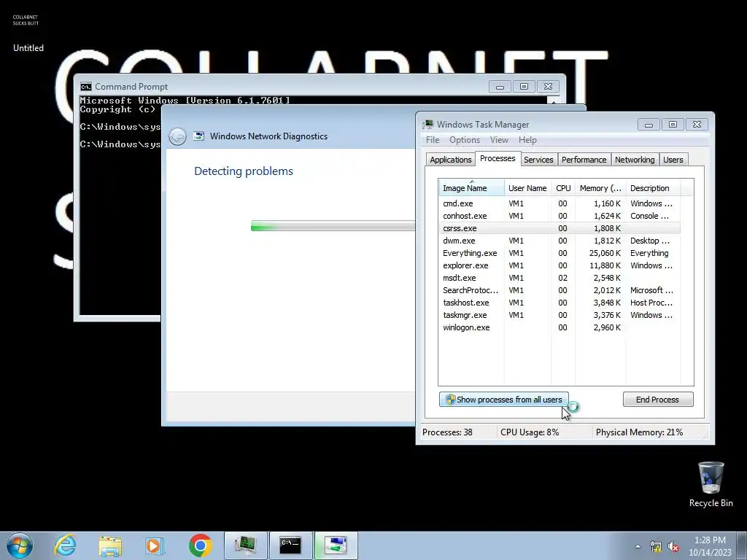Click the End Process button
Screen dimensions: 747x560
(657, 400)
